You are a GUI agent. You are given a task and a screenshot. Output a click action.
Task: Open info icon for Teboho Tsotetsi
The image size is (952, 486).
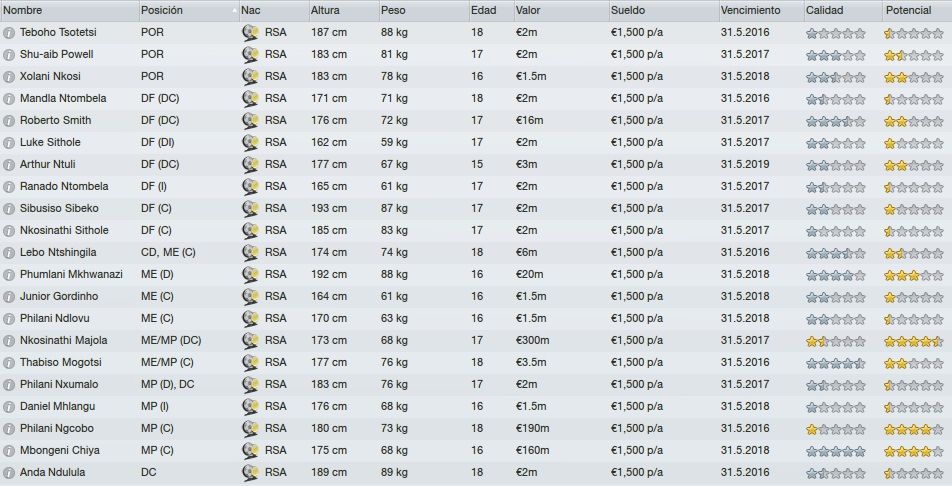point(8,33)
